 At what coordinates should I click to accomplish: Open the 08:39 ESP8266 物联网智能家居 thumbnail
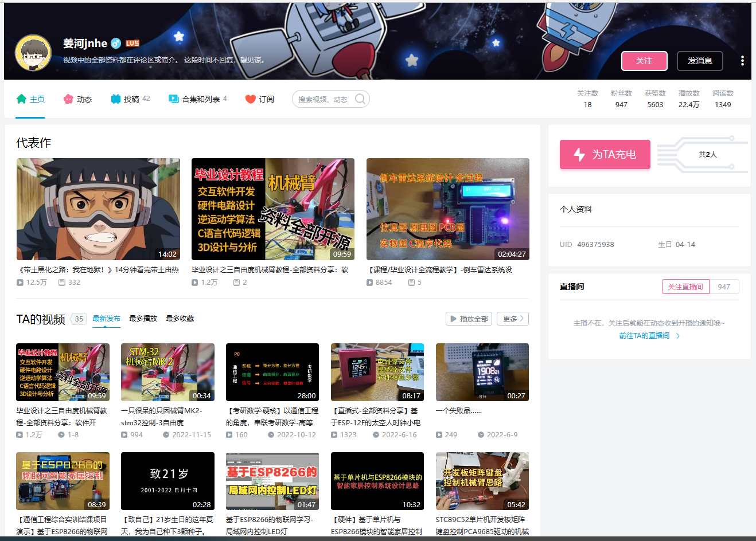coord(63,481)
